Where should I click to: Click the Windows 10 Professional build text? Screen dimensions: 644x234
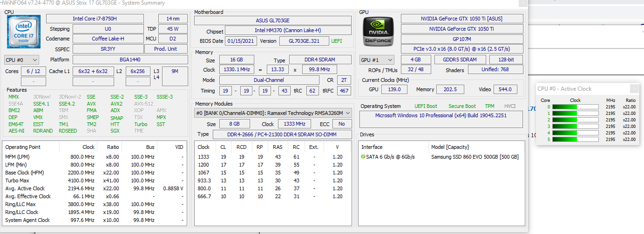pos(441,115)
